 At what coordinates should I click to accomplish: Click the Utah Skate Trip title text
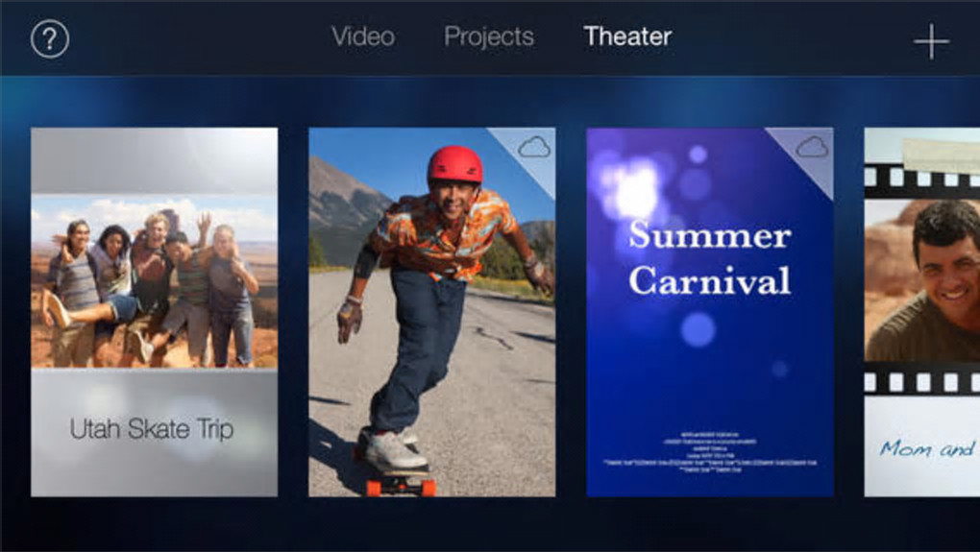[x=151, y=429]
